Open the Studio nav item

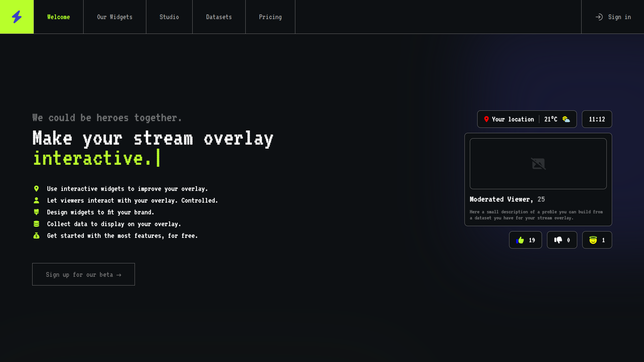[x=169, y=17]
